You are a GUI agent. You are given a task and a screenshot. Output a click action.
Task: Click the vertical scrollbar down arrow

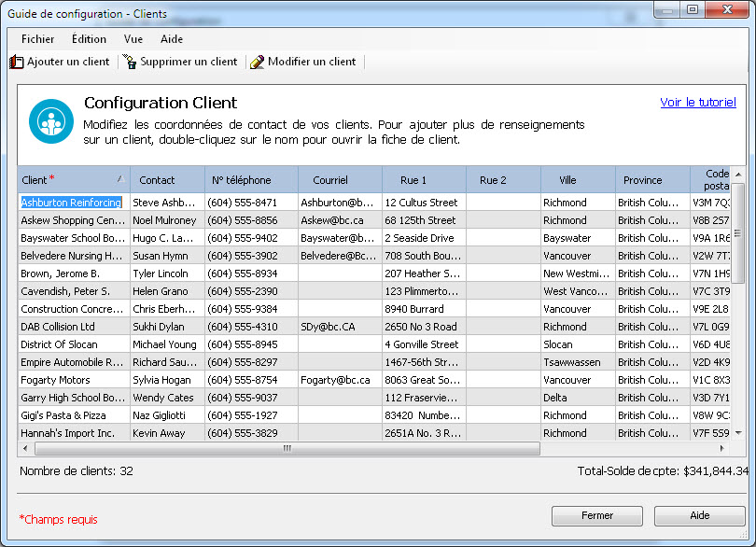pos(737,434)
